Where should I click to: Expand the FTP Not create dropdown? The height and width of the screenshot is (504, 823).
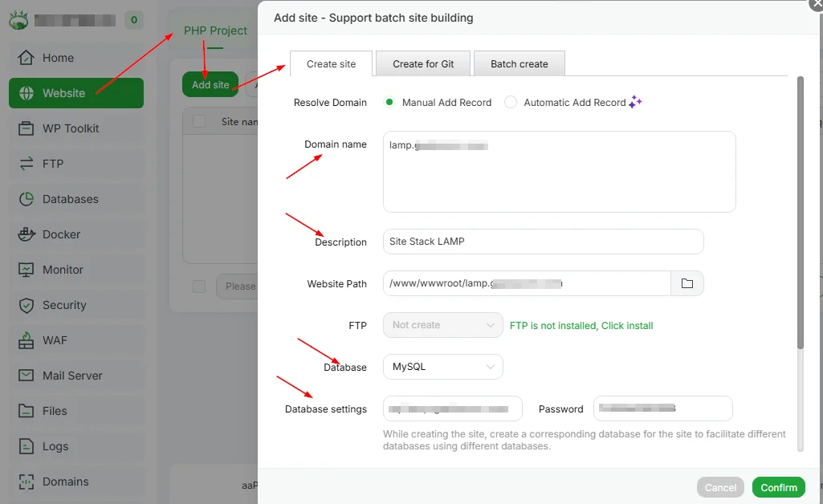click(x=443, y=325)
